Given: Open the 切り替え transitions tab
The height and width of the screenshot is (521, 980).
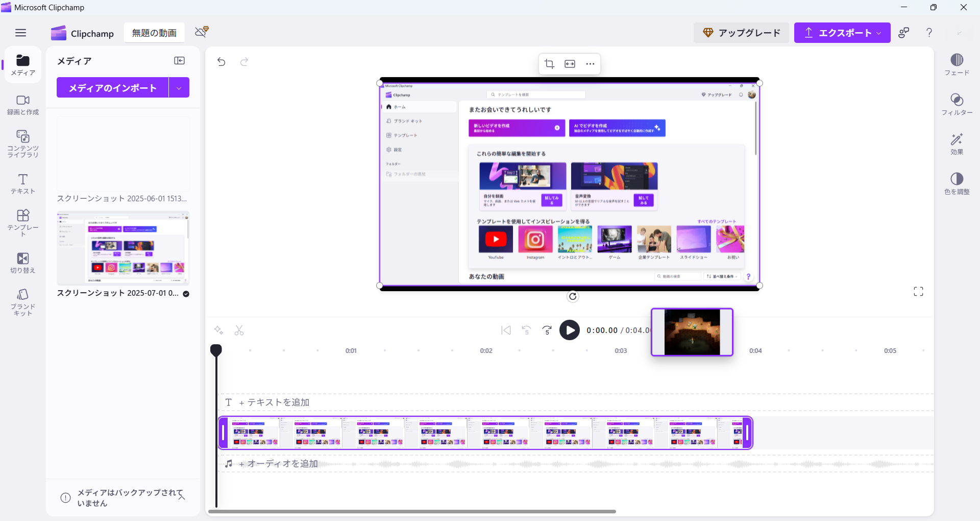Looking at the screenshot, I should tap(23, 263).
